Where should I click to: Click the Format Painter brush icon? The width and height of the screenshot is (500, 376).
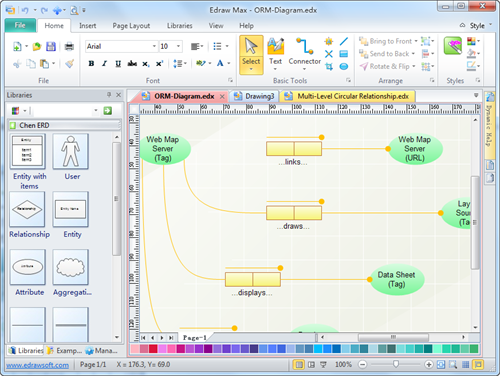pyautogui.click(x=69, y=63)
